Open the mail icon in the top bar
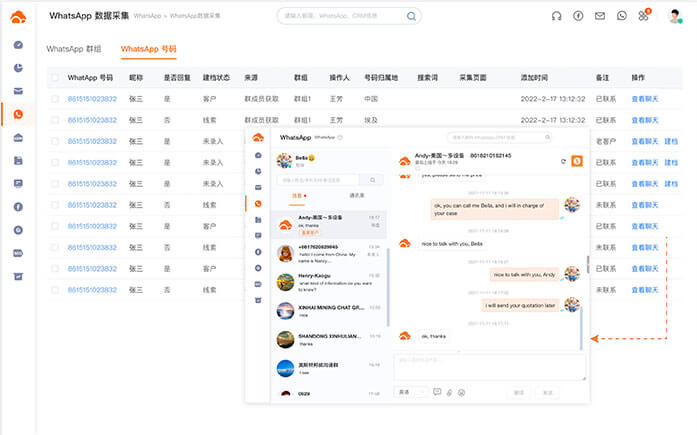 click(600, 16)
